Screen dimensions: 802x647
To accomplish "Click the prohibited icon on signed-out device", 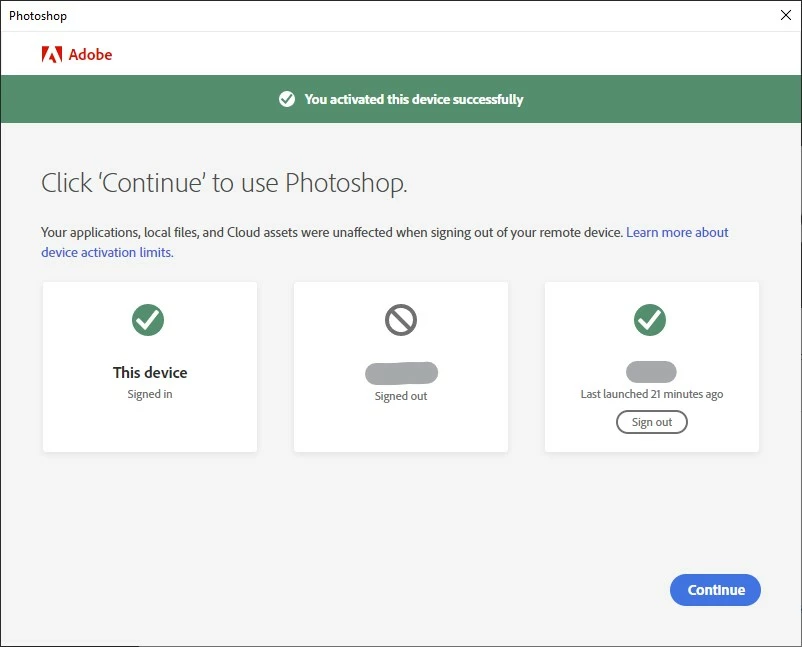I will coord(401,320).
